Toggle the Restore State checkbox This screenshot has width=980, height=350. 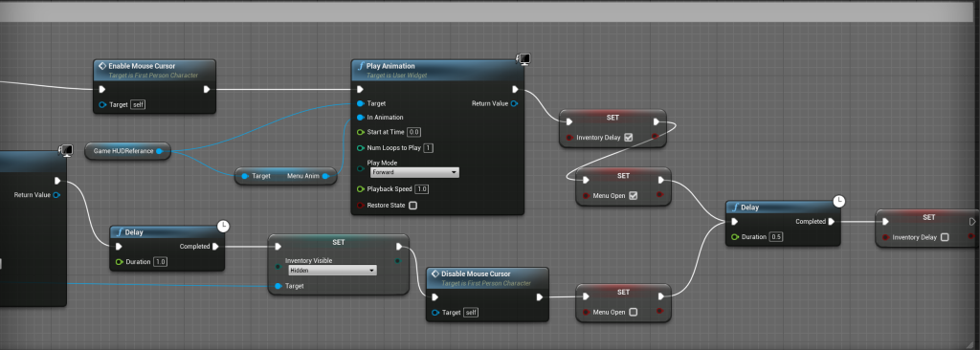[x=412, y=206]
